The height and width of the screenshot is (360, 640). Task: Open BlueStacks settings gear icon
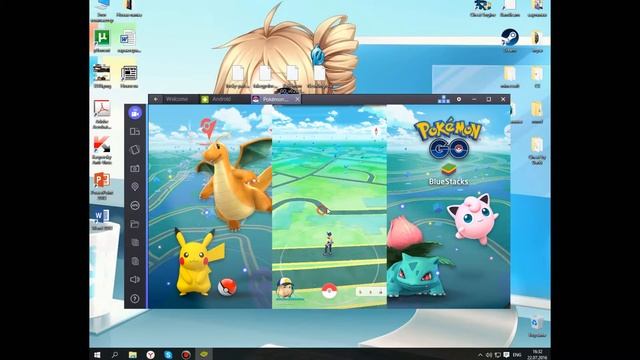click(x=459, y=99)
